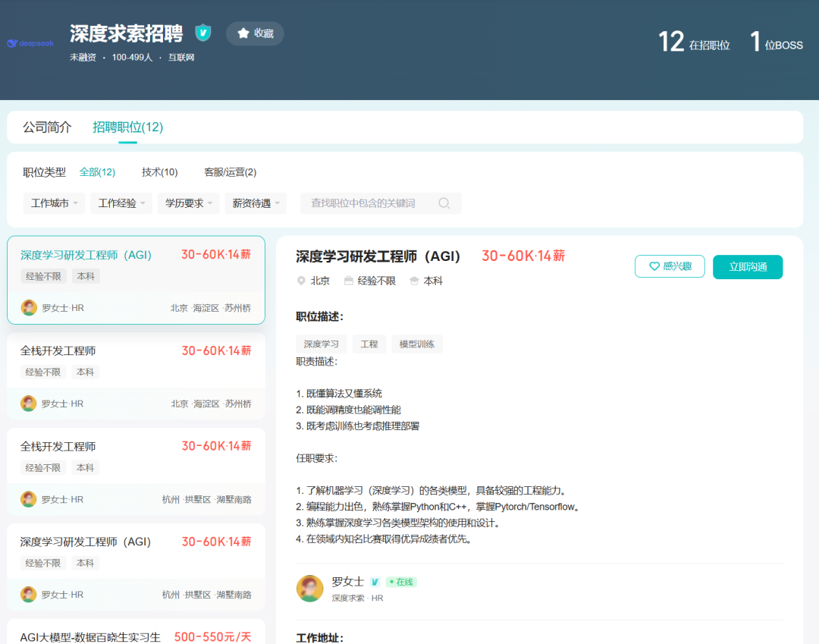This screenshot has height=644, width=819.
Task: Click the location pin icon beside 北京
Action: point(301,281)
